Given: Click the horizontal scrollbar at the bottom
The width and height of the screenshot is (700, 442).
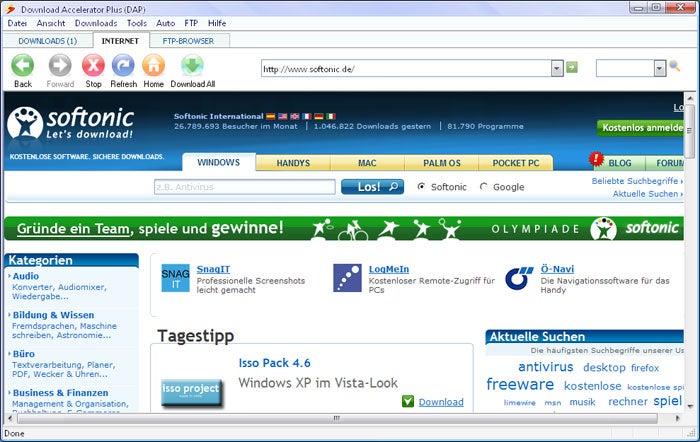Looking at the screenshot, I should click(337, 418).
